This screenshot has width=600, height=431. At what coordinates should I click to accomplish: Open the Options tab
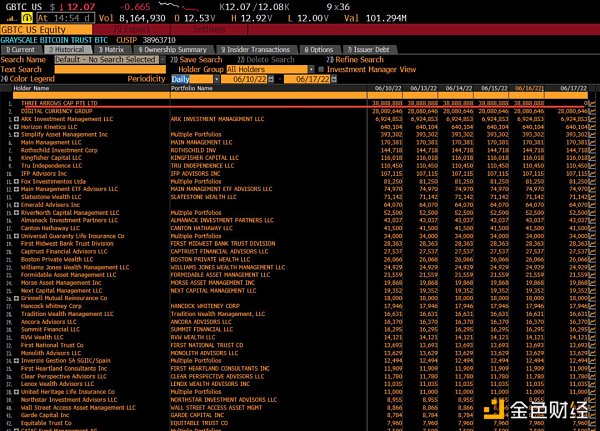coord(319,50)
